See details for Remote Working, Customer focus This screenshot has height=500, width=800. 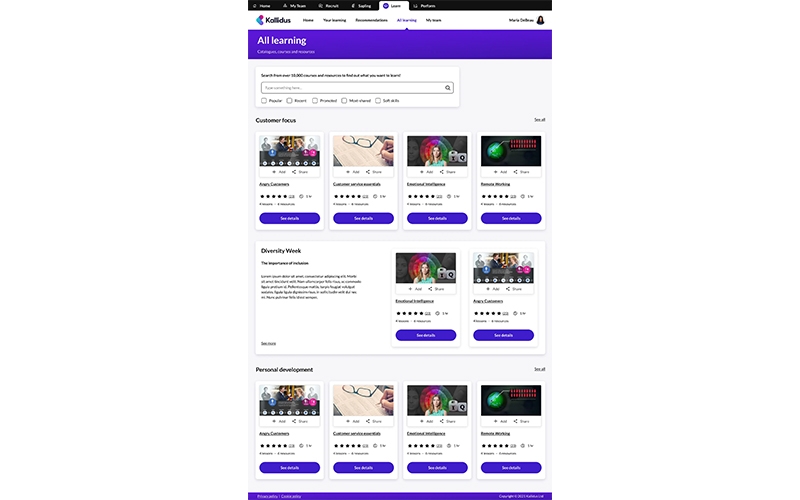pos(511,218)
